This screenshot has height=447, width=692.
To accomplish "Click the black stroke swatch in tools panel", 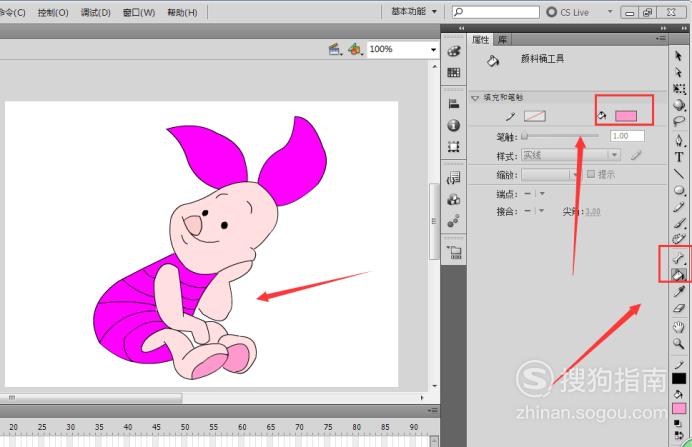I will click(x=679, y=378).
